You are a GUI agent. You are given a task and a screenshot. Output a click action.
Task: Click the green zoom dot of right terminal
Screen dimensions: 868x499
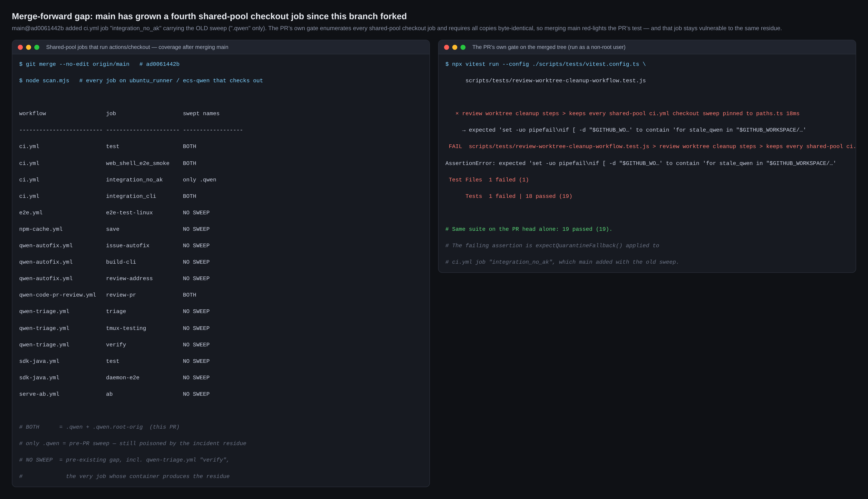click(463, 47)
